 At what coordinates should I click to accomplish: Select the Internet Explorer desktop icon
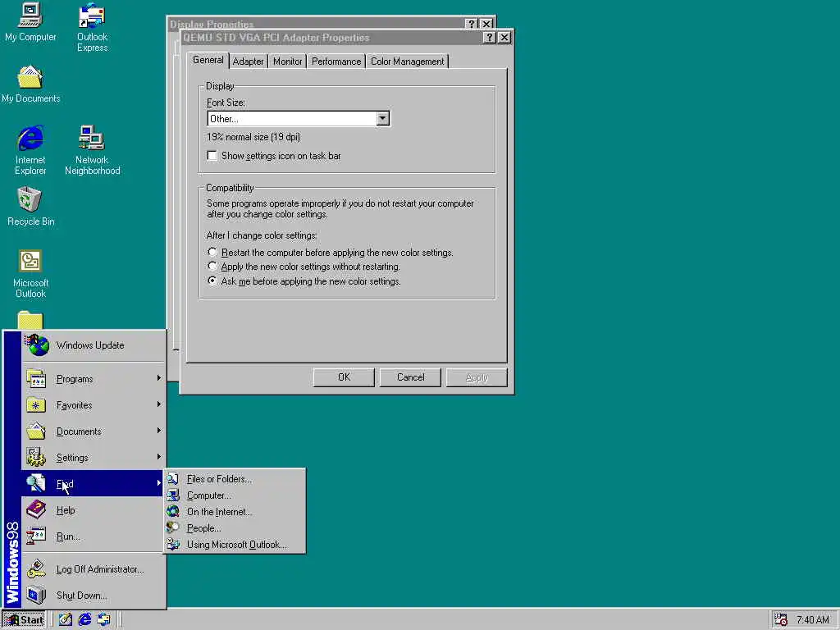(30, 151)
